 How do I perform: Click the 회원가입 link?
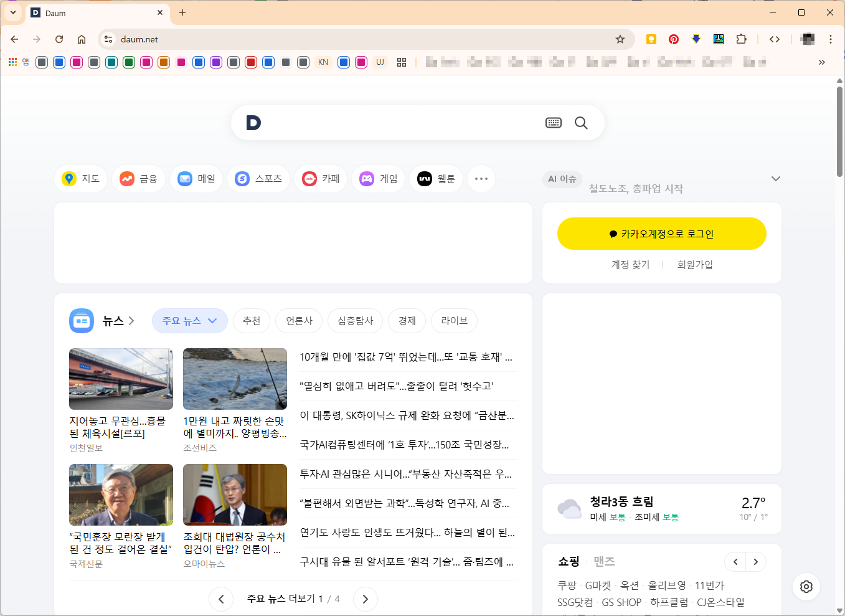click(x=695, y=265)
